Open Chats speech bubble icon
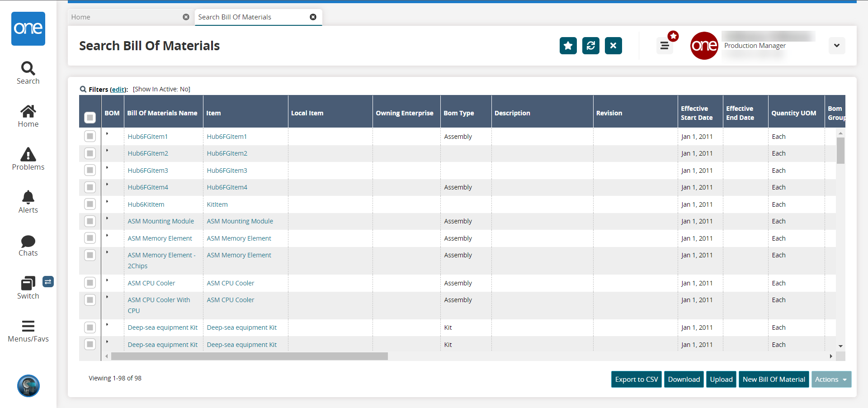This screenshot has height=408, width=868. click(x=28, y=241)
